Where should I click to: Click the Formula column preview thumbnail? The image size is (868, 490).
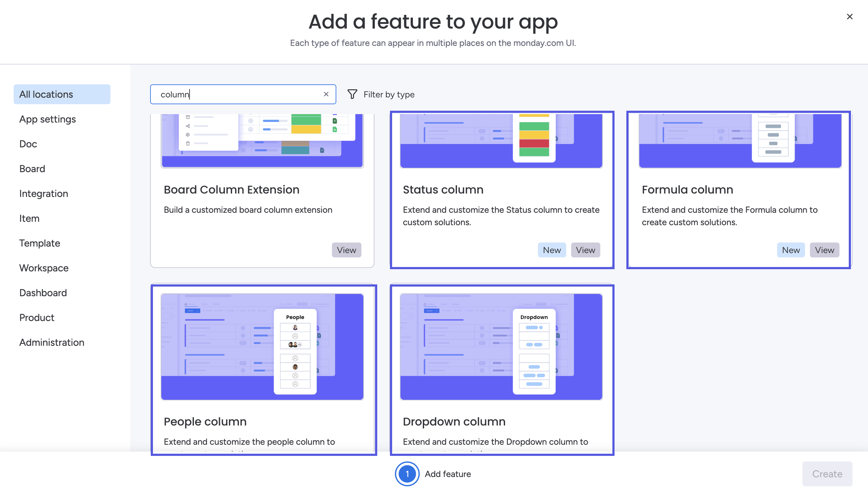740,140
